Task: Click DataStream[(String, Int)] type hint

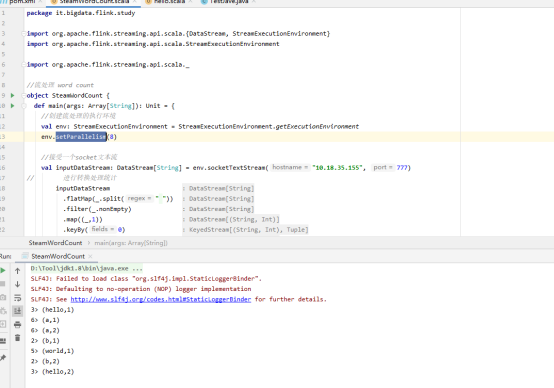Action: pyautogui.click(x=234, y=219)
